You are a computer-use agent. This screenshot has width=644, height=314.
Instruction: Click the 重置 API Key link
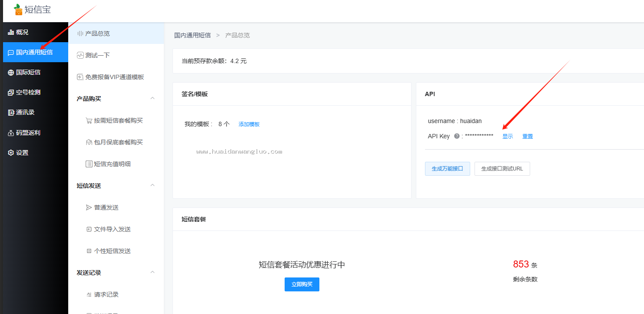pyautogui.click(x=528, y=137)
